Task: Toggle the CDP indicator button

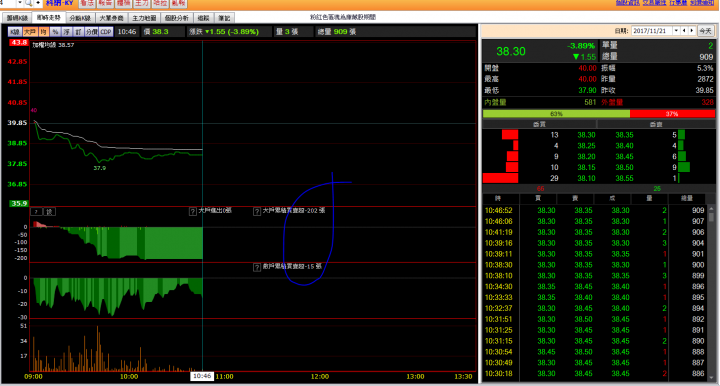Action: coord(106,32)
